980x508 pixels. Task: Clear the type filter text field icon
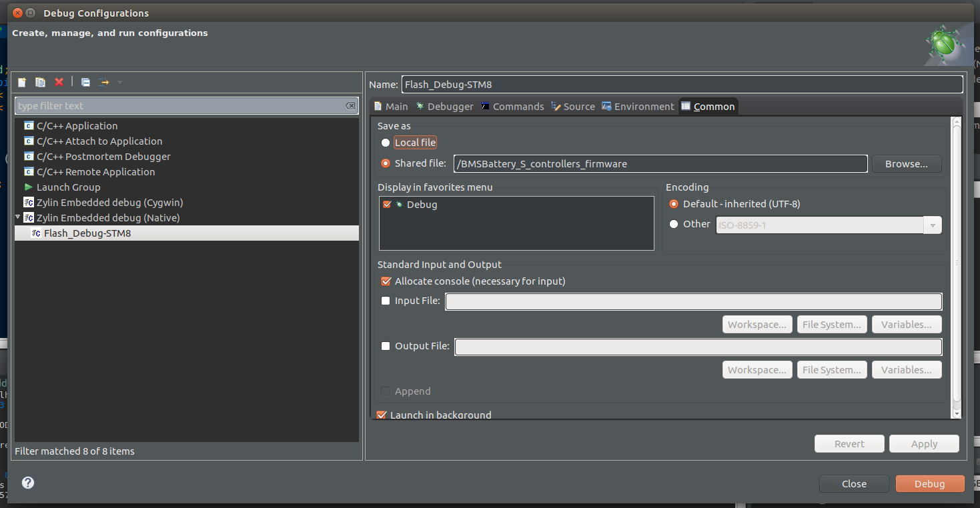(351, 106)
